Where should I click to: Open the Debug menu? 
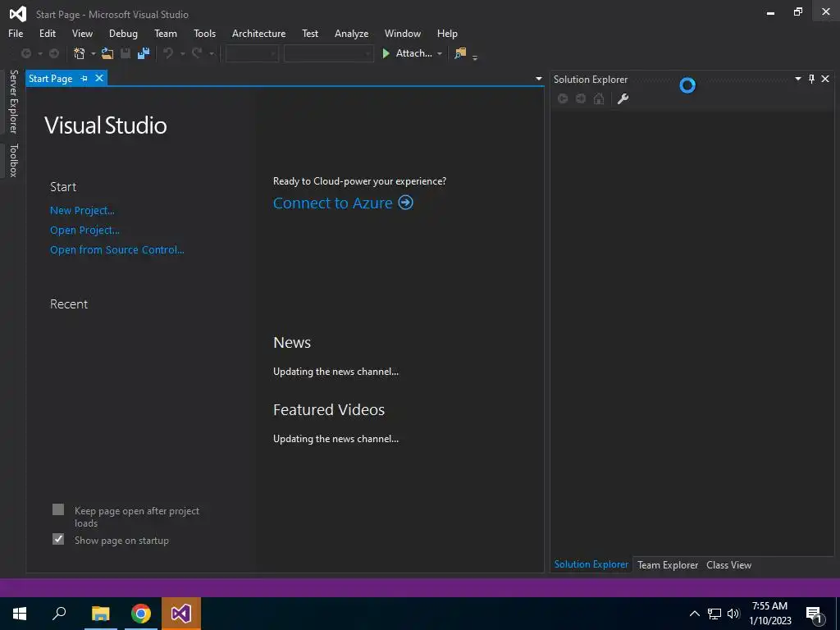pos(123,33)
